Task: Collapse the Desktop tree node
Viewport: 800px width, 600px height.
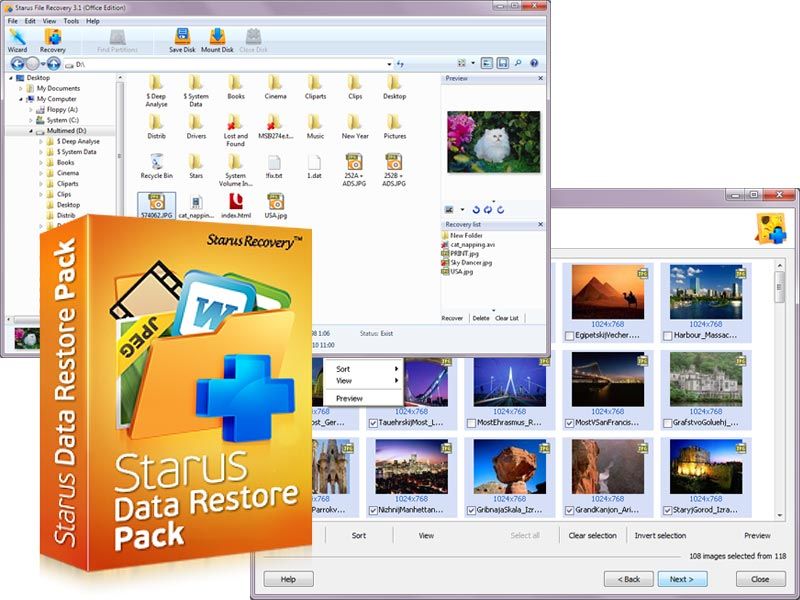Action: [11, 78]
